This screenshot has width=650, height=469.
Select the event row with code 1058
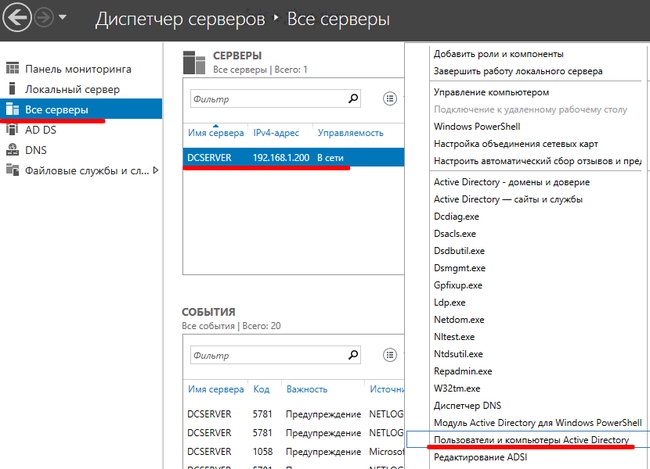pyautogui.click(x=293, y=452)
